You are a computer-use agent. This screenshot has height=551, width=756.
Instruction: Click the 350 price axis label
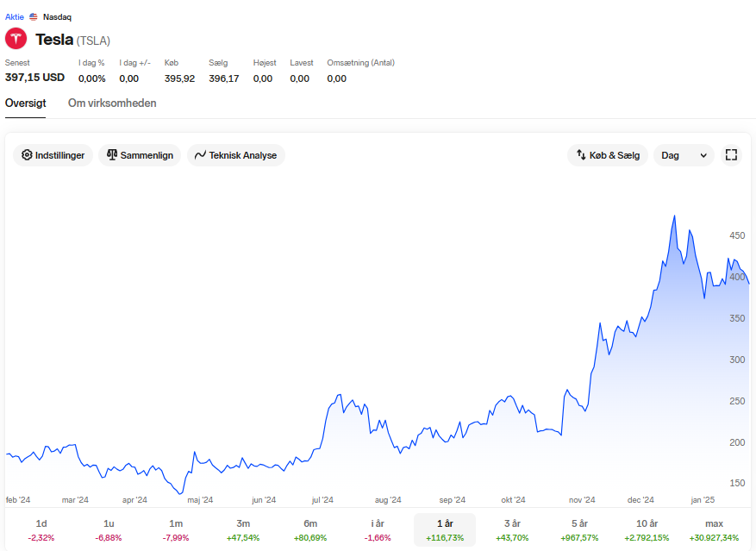pos(737,318)
